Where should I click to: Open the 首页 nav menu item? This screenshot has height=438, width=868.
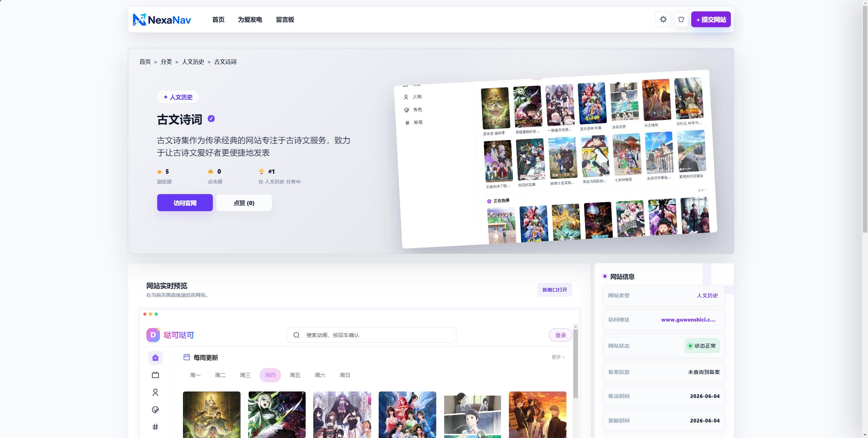218,20
